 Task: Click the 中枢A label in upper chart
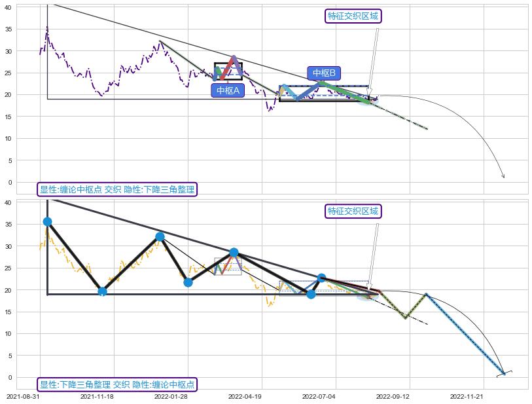pyautogui.click(x=228, y=90)
